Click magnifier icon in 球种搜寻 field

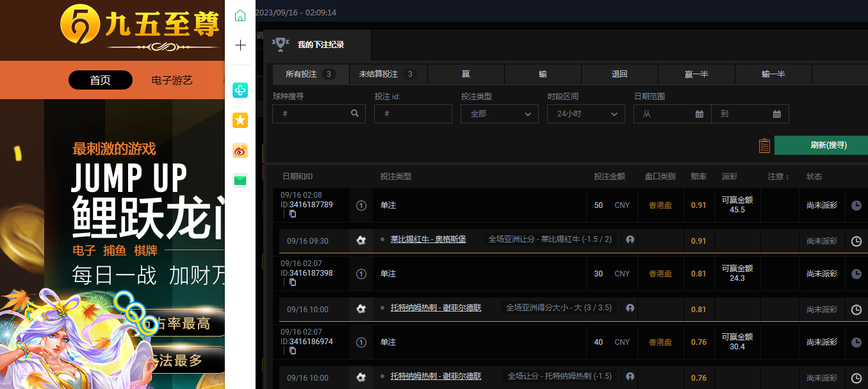click(x=355, y=114)
